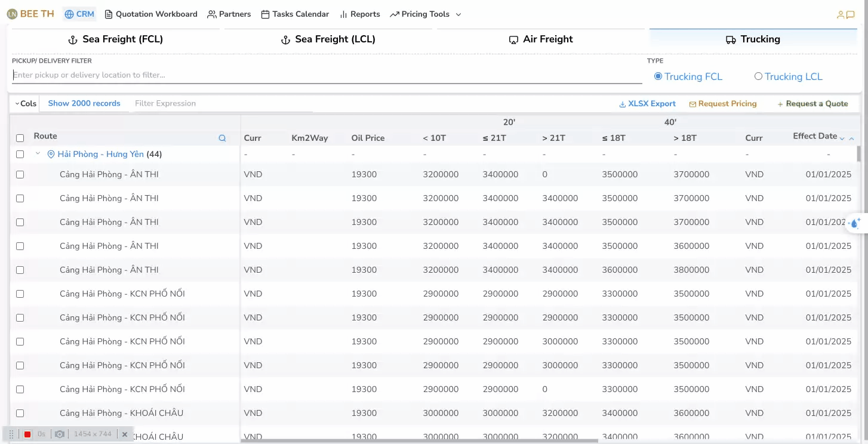Tick the select-all checkbox in table header
This screenshot has height=444, width=868.
[20, 138]
